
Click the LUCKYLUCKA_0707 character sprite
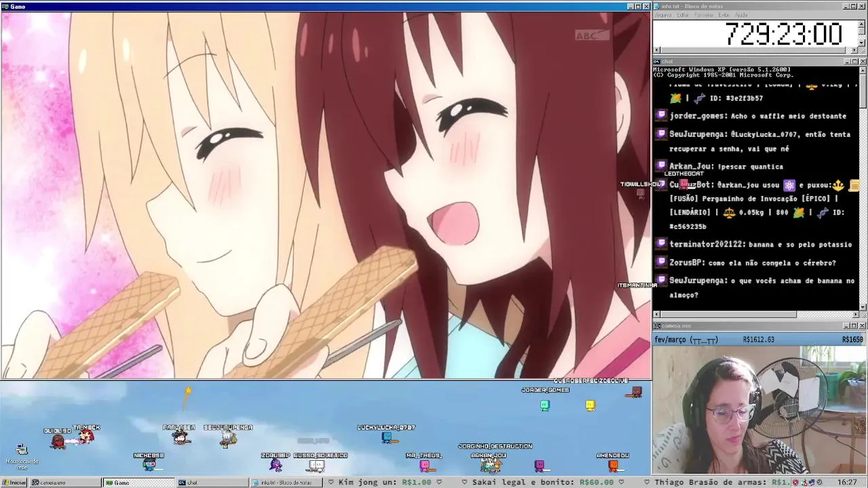pyautogui.click(x=387, y=438)
